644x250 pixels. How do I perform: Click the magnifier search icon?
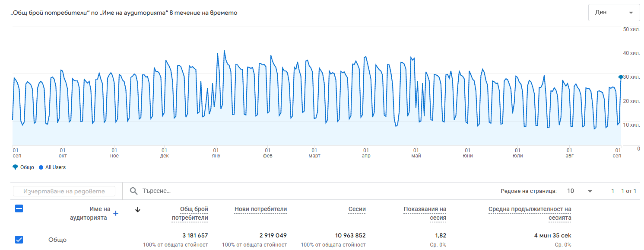pos(134,191)
